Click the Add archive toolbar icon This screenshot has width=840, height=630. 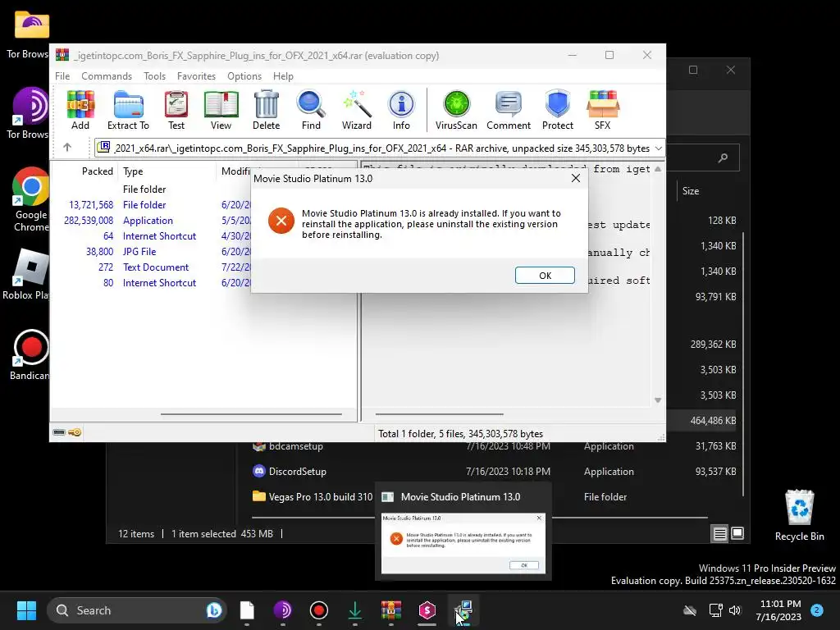[x=80, y=110]
